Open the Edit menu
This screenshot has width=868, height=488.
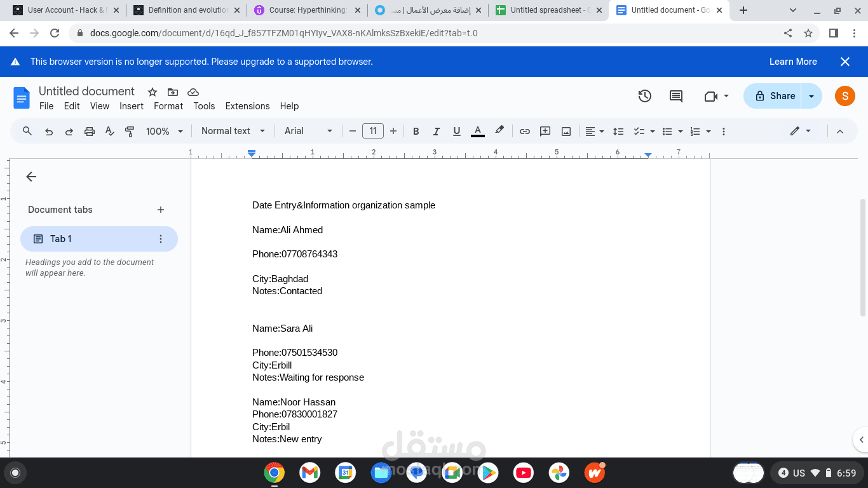click(x=72, y=106)
